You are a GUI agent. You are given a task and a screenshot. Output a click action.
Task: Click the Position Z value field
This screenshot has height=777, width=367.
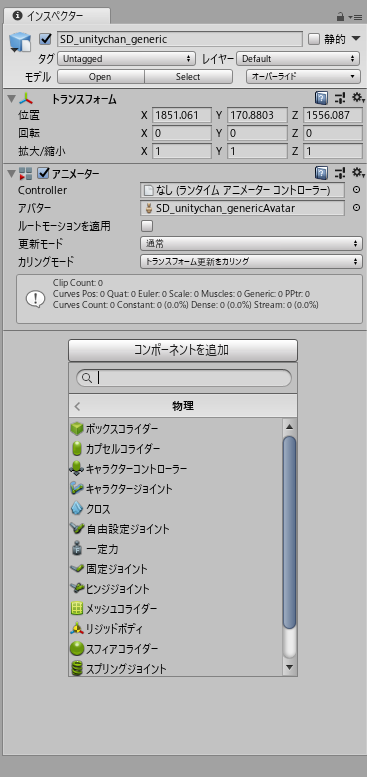pyautogui.click(x=332, y=115)
